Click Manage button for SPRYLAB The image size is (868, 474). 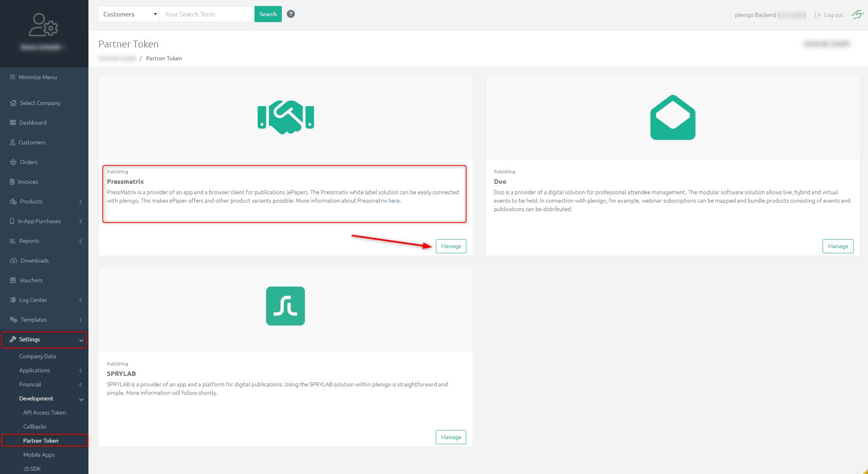tap(451, 437)
